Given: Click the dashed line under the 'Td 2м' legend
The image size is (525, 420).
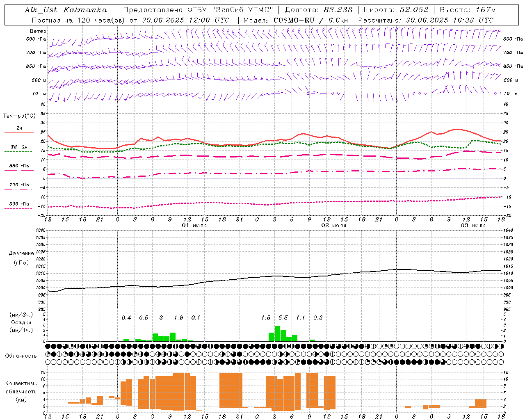Looking at the screenshot, I should tap(18, 151).
